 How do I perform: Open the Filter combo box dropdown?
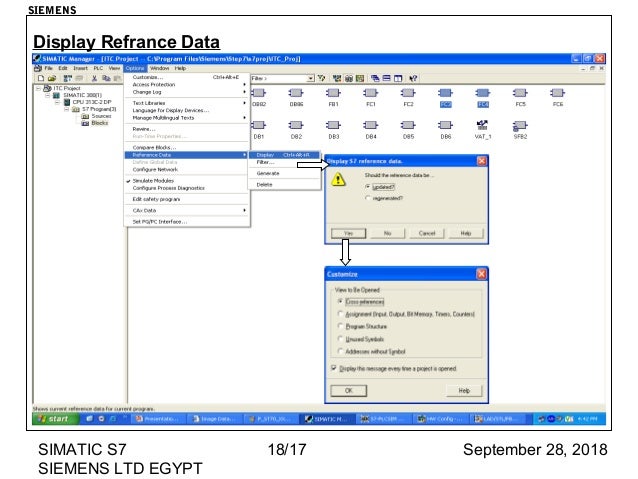click(311, 78)
